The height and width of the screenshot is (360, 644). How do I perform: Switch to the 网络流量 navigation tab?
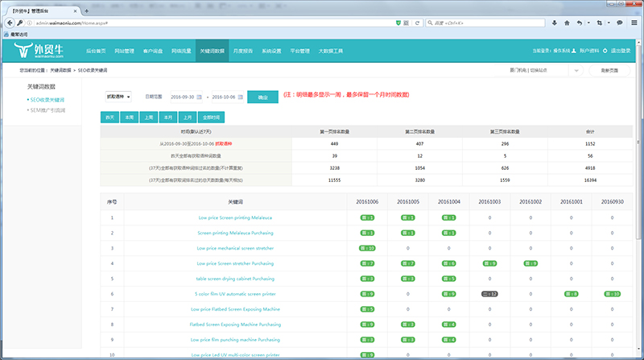(182, 51)
